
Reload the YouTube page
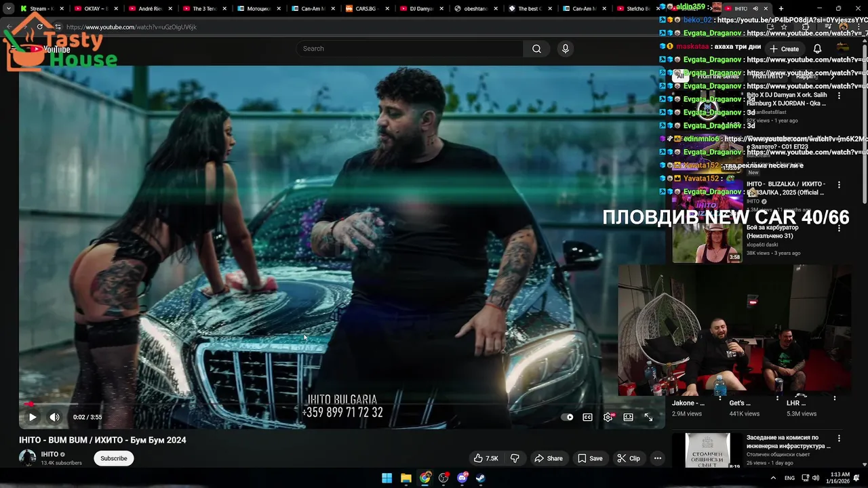[x=39, y=27]
